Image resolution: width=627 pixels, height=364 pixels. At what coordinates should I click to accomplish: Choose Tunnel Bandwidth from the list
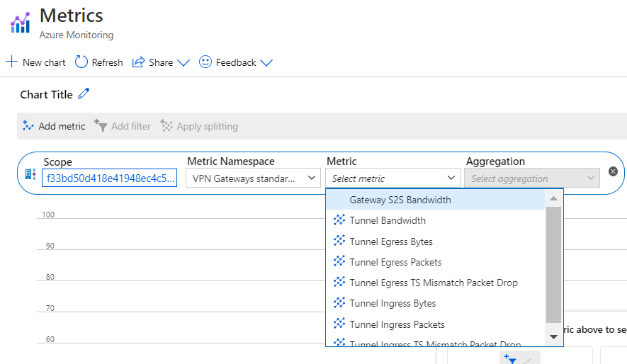(388, 220)
